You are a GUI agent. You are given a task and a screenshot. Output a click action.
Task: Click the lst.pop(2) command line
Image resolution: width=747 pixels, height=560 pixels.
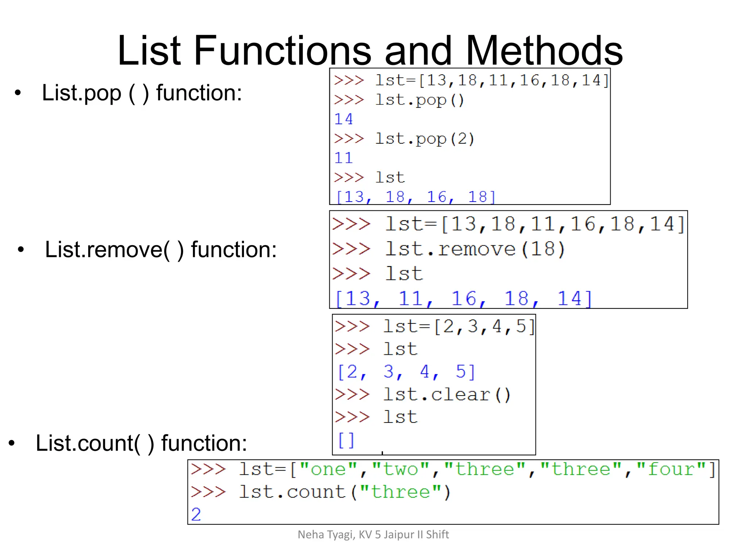[425, 139]
